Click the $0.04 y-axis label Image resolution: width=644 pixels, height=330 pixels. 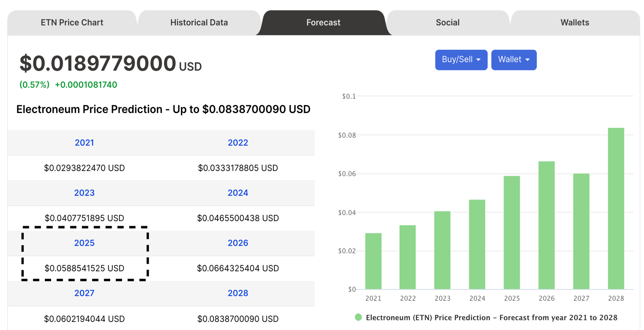(x=347, y=212)
